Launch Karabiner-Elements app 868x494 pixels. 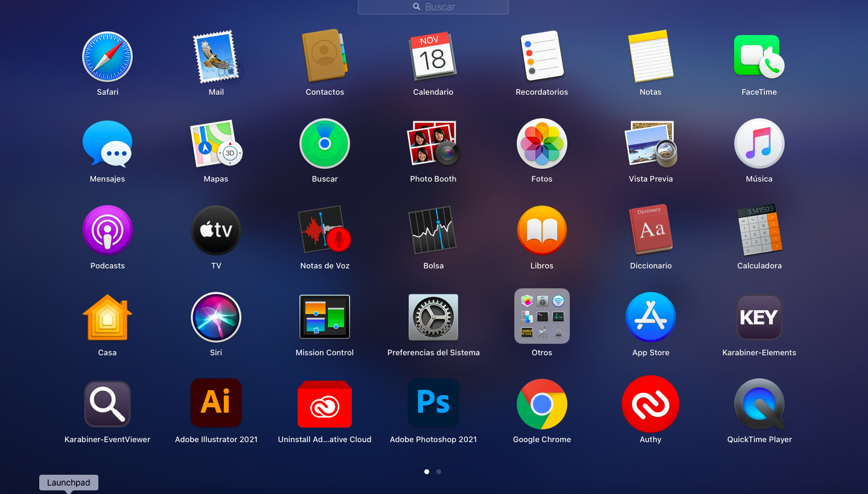click(x=759, y=317)
